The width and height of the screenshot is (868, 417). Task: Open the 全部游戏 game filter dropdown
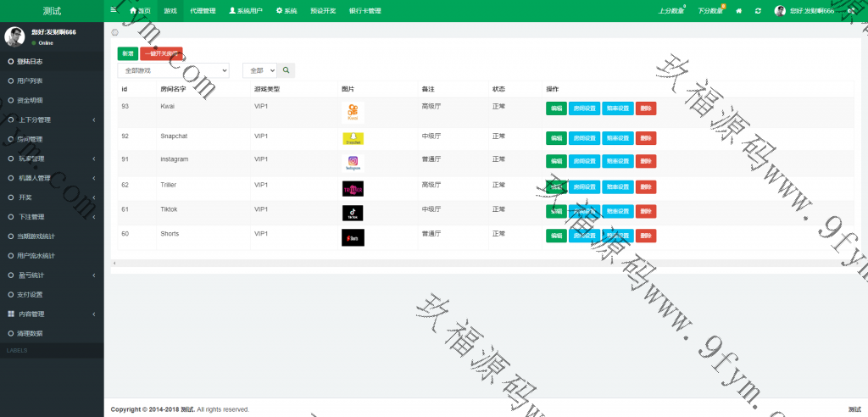tap(173, 70)
